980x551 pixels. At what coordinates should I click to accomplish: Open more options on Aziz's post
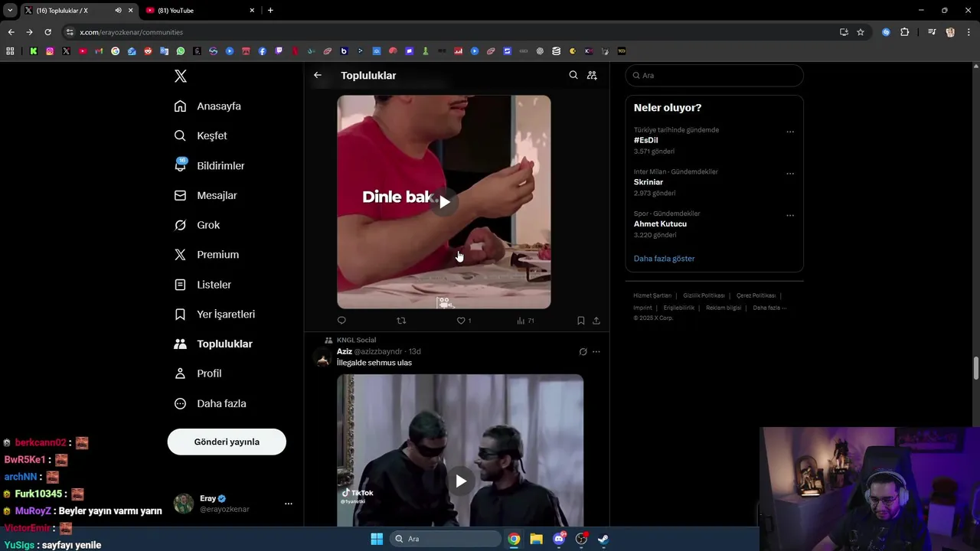pos(596,352)
